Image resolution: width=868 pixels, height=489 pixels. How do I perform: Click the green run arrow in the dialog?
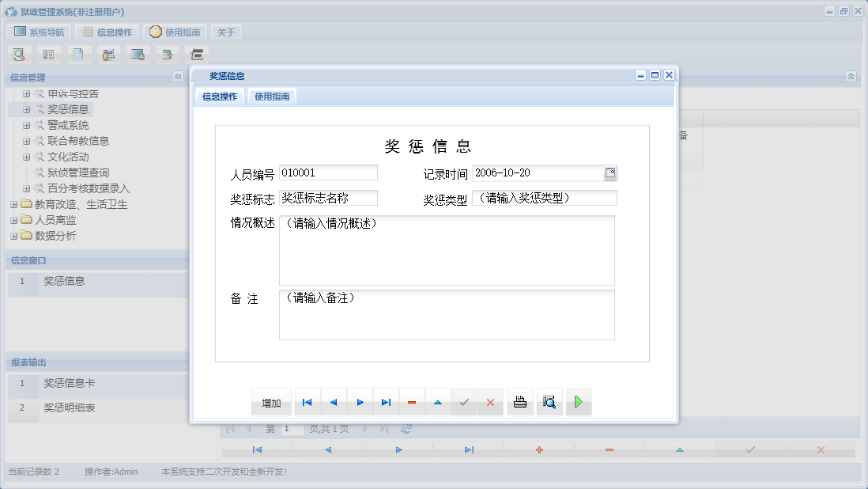pos(579,402)
